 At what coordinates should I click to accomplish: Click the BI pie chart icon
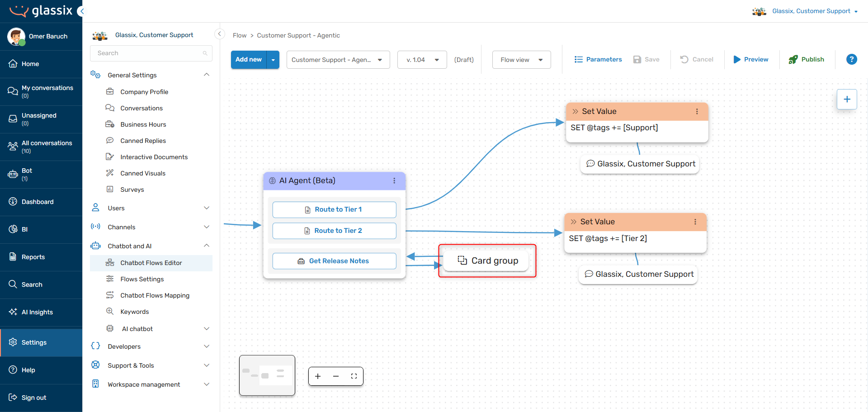tap(13, 229)
